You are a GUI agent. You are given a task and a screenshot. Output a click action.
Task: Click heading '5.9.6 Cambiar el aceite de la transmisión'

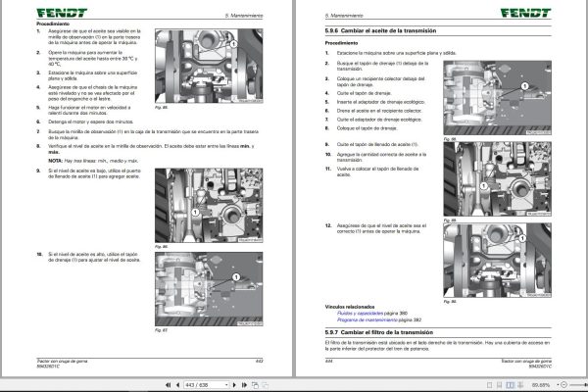pyautogui.click(x=380, y=30)
